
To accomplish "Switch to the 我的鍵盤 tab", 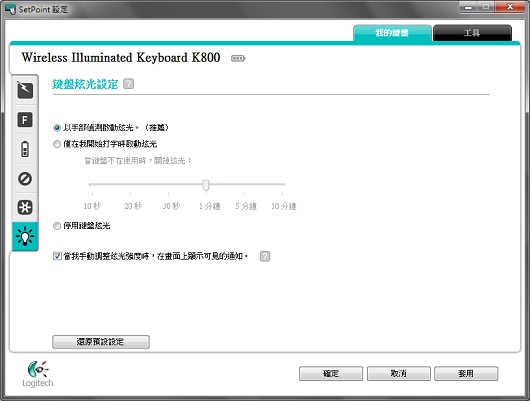I will pyautogui.click(x=392, y=33).
